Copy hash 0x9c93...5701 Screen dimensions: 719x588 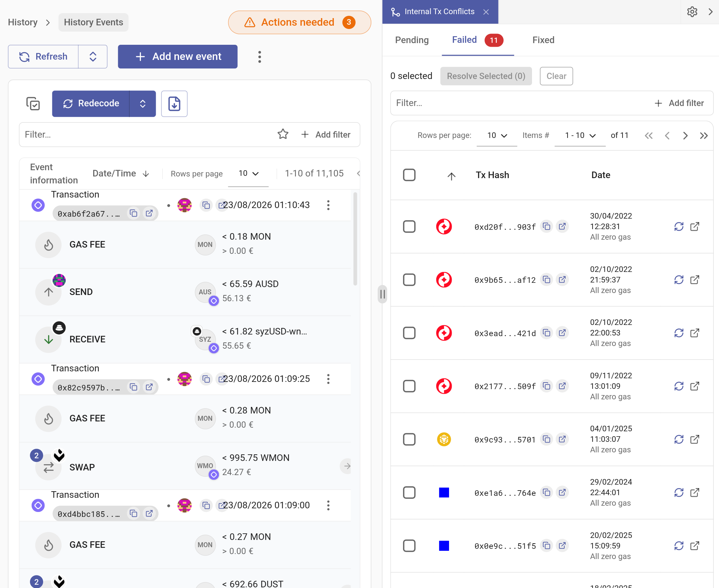pos(546,439)
